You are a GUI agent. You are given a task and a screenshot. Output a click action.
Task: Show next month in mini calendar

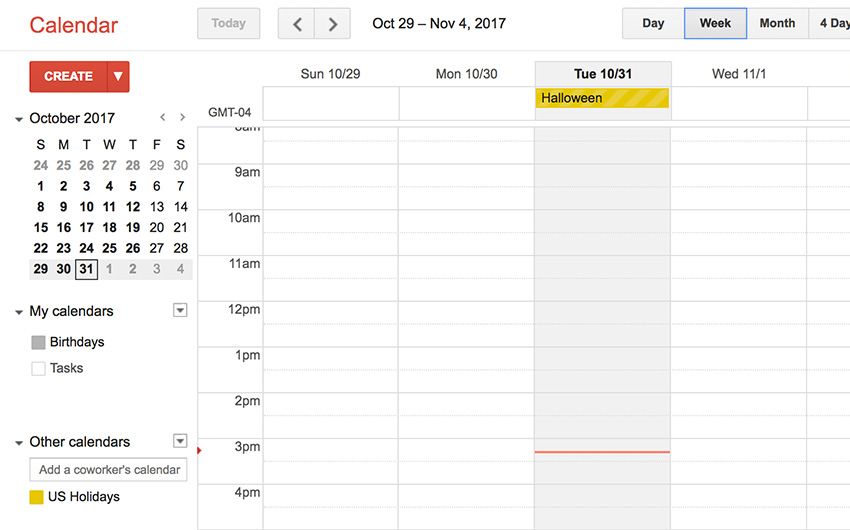183,117
